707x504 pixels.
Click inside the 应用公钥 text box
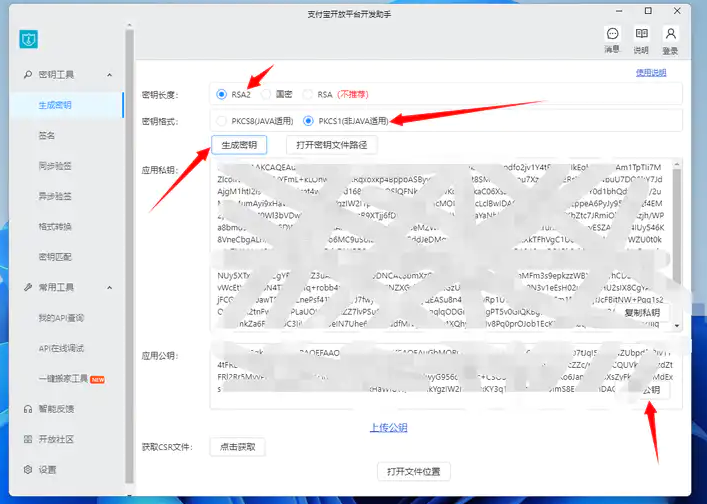420,375
